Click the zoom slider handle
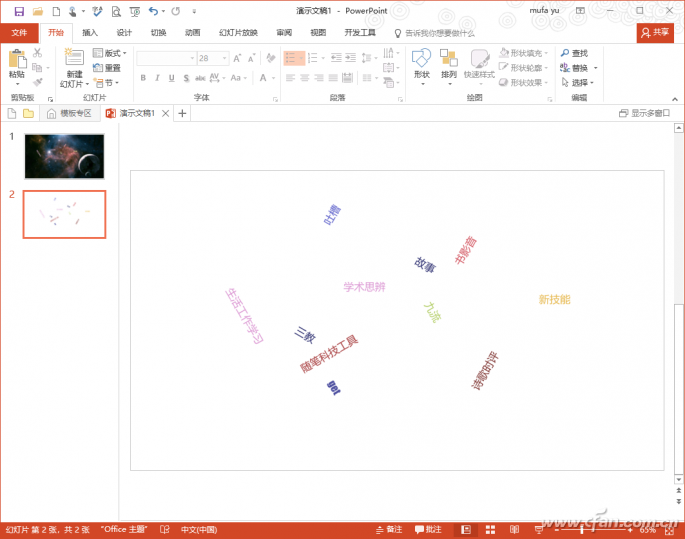 581,530
